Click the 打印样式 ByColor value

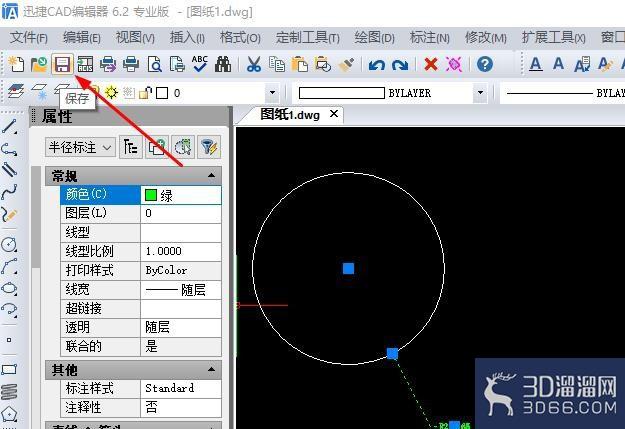click(x=181, y=270)
